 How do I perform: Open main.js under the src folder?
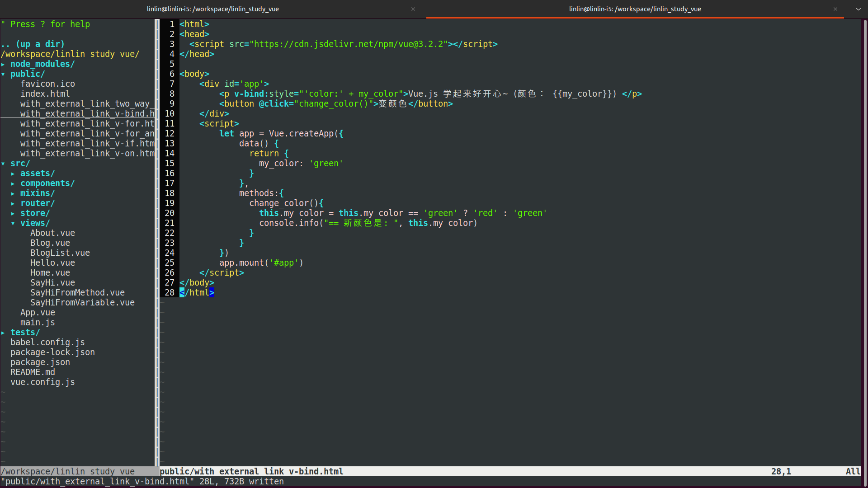[38, 323]
